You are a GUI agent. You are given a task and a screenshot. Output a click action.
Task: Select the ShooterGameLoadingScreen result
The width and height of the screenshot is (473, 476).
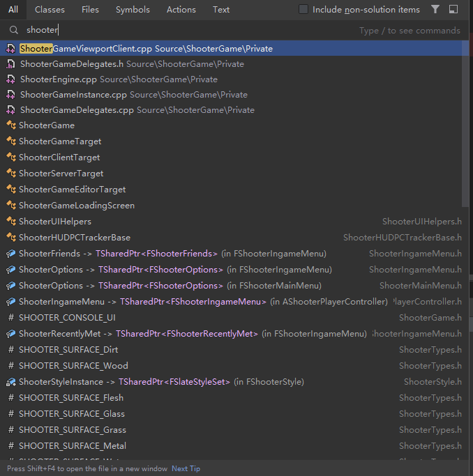77,206
